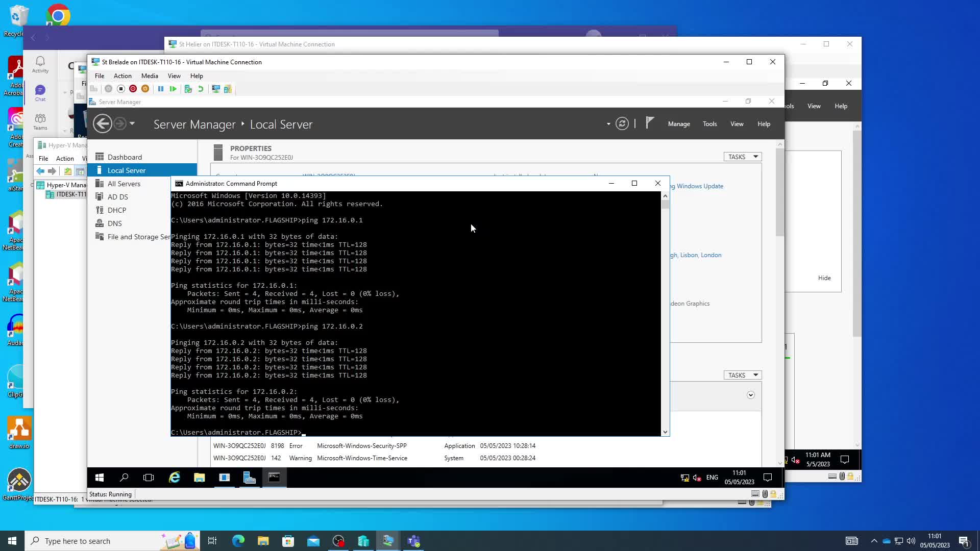
Task: Click the Checkpoint icon in VM toolbar
Action: pos(188,89)
